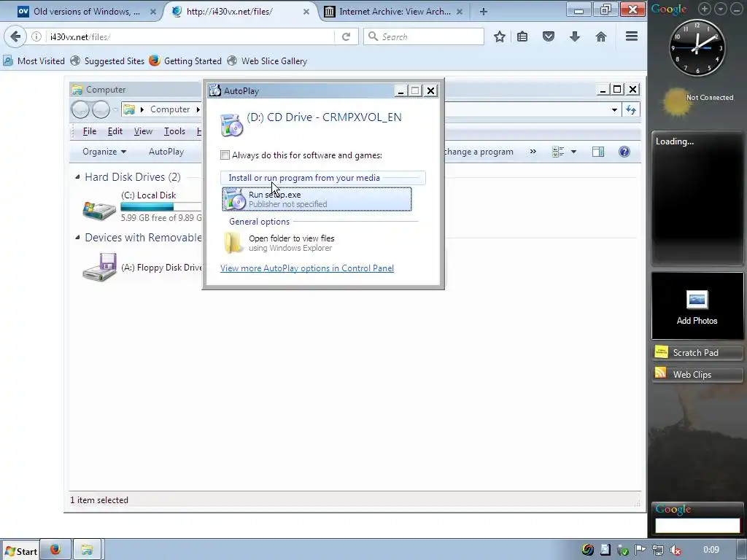This screenshot has width=747, height=560.
Task: Add gadget with sidebar plus icon
Action: pos(705,9)
